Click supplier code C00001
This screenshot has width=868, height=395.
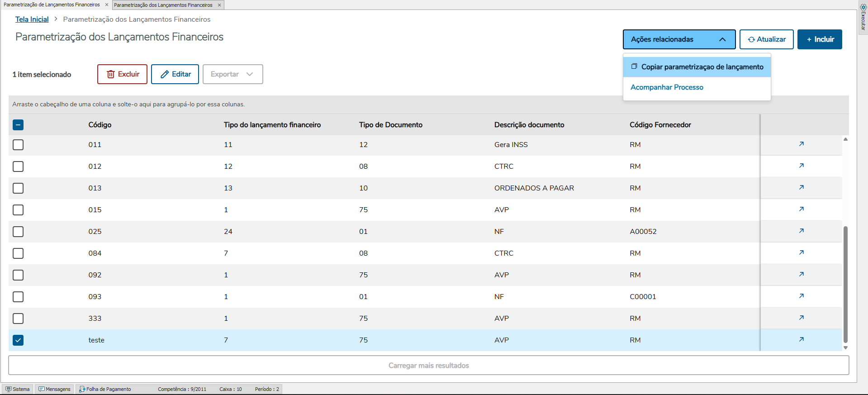643,297
